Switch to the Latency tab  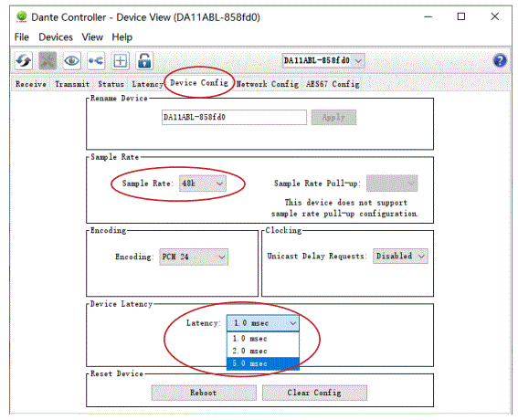147,84
